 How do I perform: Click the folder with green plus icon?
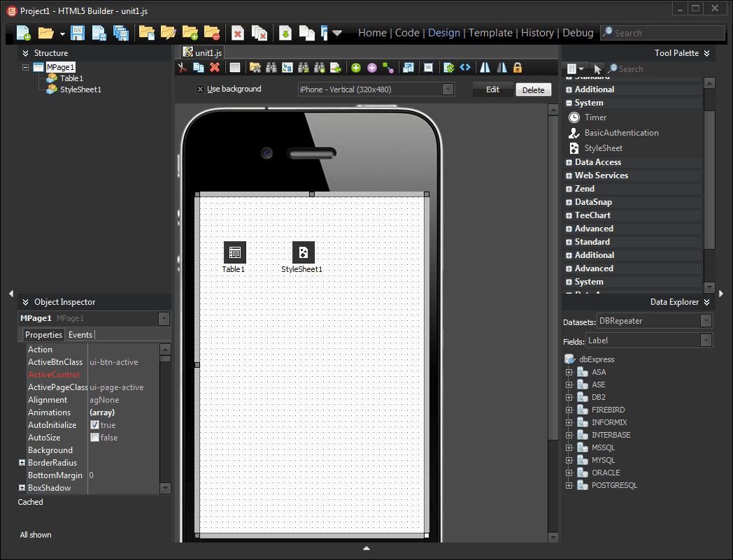(190, 33)
